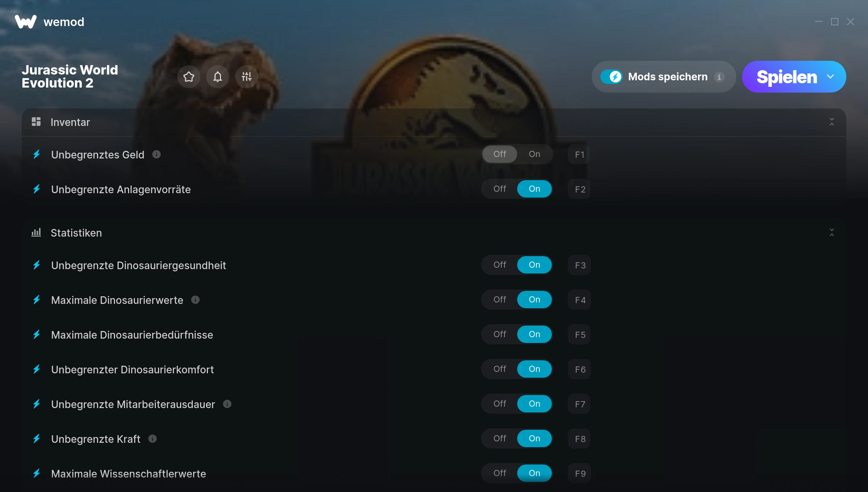Show info for Unbegrenzte Kraft
This screenshot has height=492, width=868.
(x=153, y=439)
